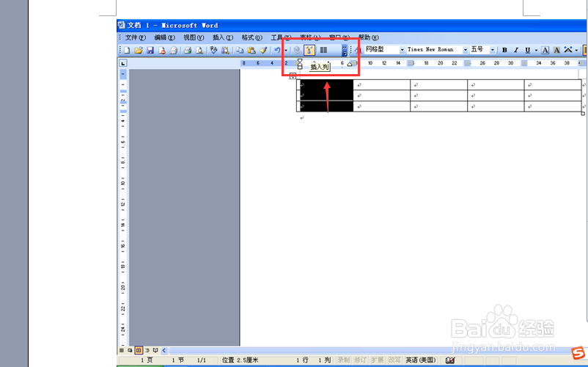This screenshot has height=367, width=588.
Task: Open the font size dropdown showing 五号
Action: pos(493,49)
